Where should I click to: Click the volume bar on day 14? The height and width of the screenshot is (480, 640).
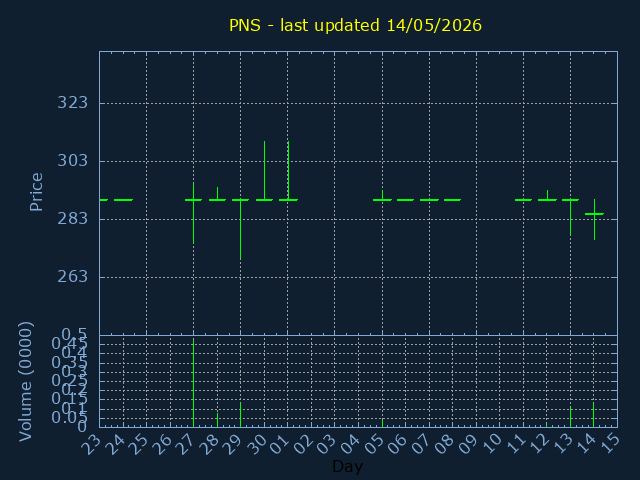point(593,415)
